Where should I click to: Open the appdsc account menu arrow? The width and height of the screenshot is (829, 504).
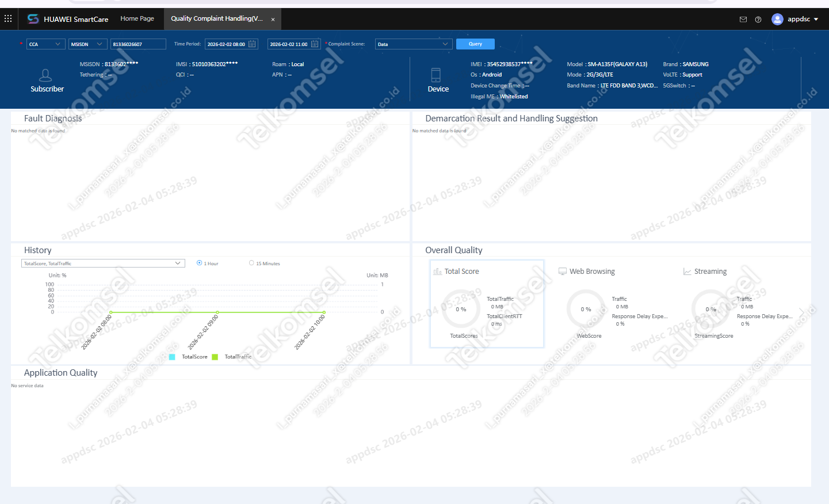(x=816, y=20)
